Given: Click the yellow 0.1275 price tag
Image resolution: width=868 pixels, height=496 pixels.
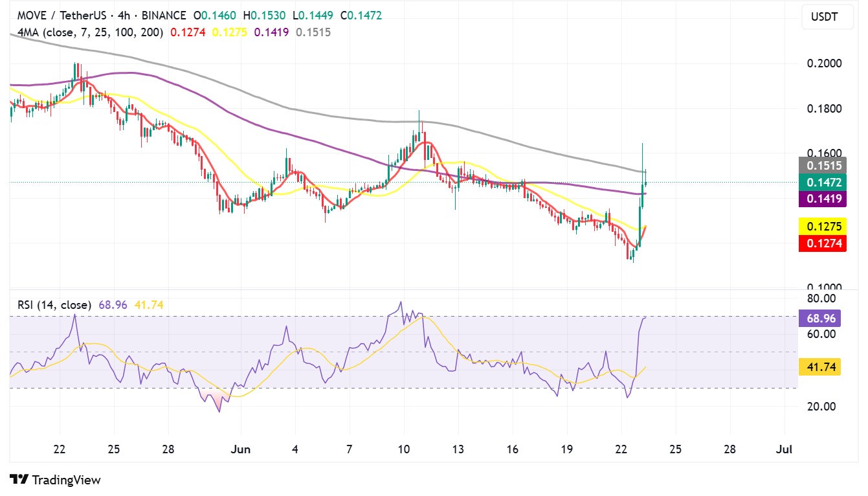Looking at the screenshot, I should (x=823, y=227).
